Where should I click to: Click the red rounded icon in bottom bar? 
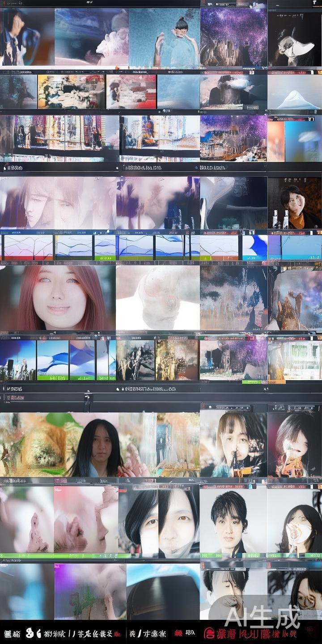(x=209, y=633)
